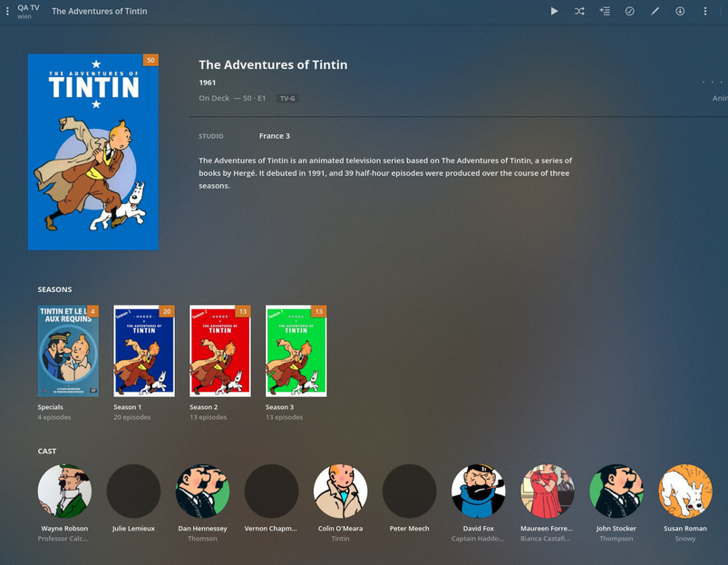Open Peter Meech cast placeholder

point(410,491)
